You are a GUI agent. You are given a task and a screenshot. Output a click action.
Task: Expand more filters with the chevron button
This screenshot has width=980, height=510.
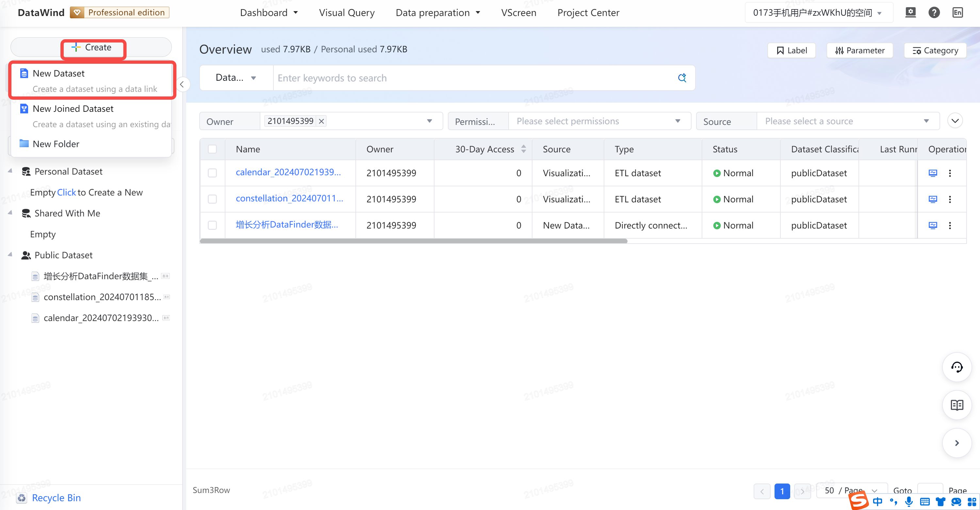[x=955, y=121]
